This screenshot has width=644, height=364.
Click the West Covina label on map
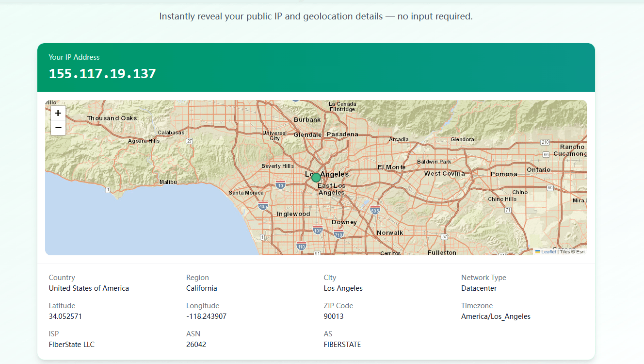[444, 173]
